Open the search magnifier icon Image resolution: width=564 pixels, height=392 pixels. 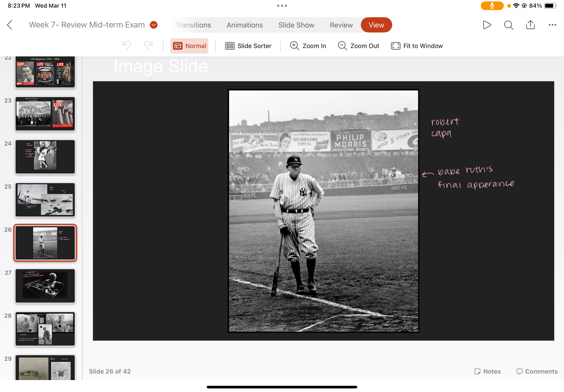[x=508, y=25]
